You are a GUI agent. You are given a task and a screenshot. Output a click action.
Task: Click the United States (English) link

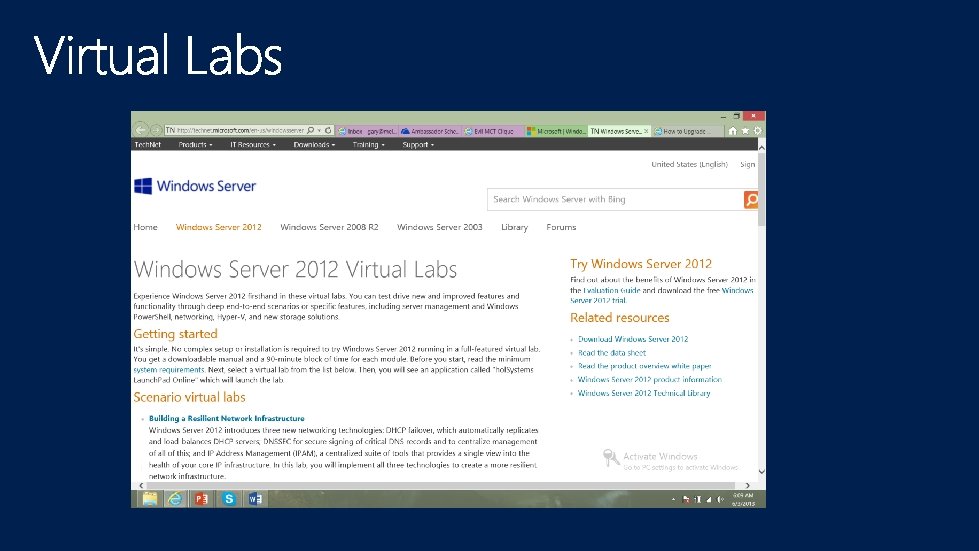(x=689, y=165)
